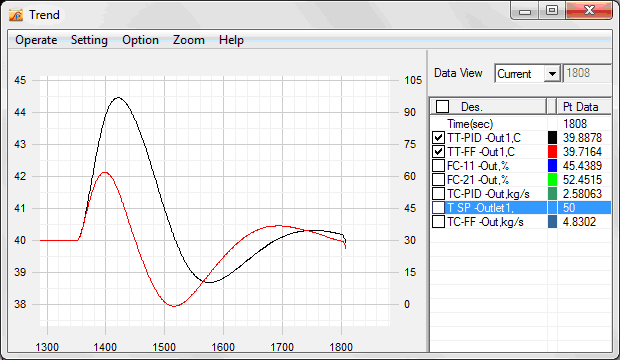
Task: Enable the FC-11 -Out,% trace checkbox
Action: 438,166
